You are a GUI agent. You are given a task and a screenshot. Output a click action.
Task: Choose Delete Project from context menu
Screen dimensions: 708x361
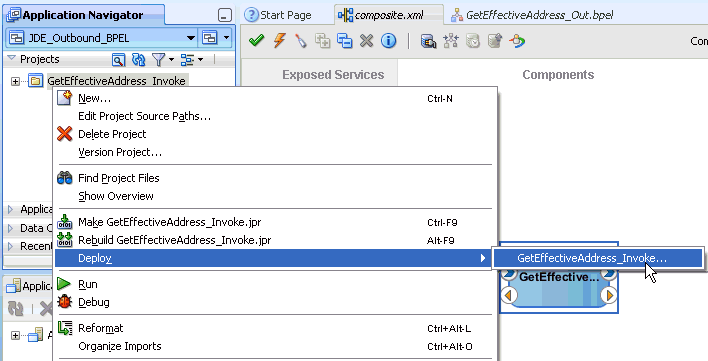[275, 134]
